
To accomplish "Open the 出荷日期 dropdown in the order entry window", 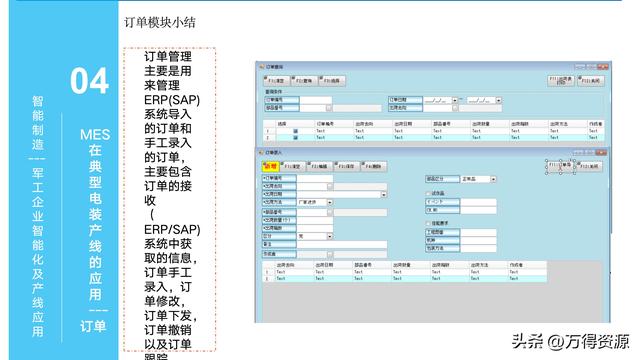I will (384, 195).
